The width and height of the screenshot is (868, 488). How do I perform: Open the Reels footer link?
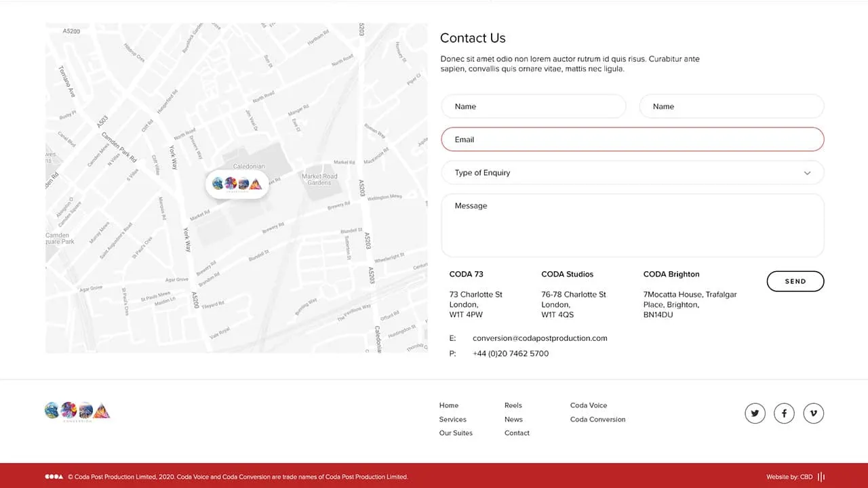513,405
